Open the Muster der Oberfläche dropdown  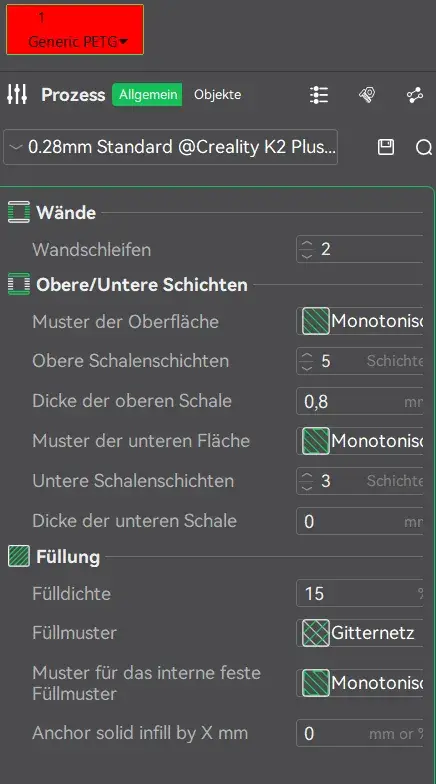pos(360,321)
